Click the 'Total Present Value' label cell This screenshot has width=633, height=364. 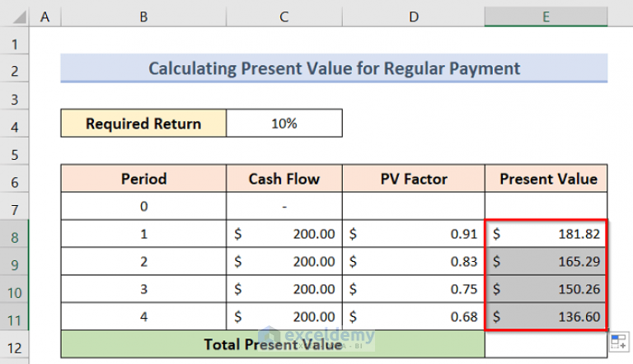pyautogui.click(x=273, y=344)
